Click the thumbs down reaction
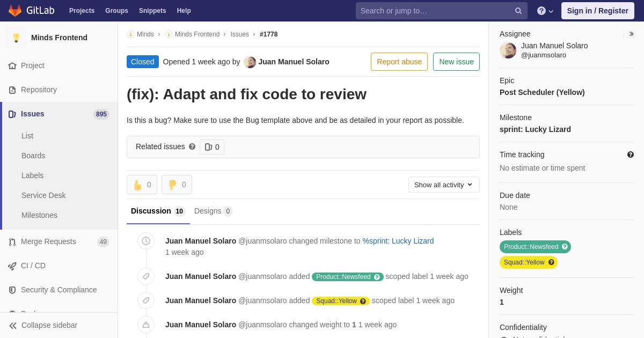The width and height of the screenshot is (644, 338). point(177,185)
